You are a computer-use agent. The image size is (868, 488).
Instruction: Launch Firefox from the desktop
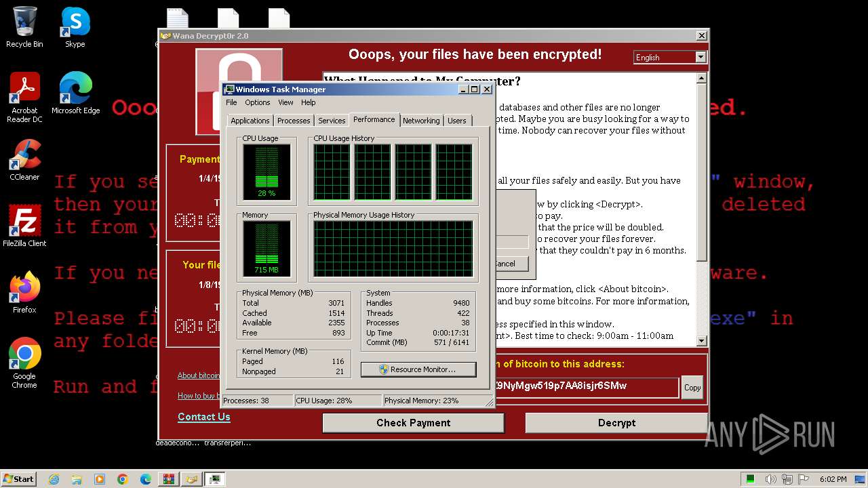[24, 293]
